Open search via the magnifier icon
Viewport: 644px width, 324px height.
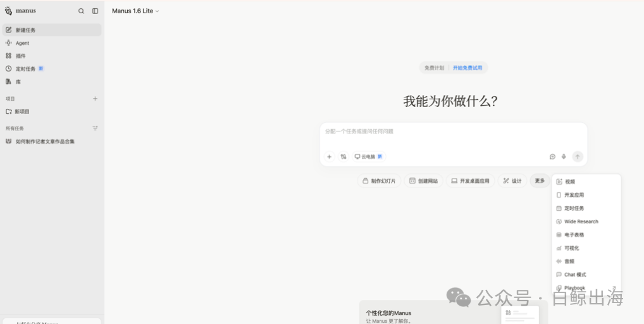(x=82, y=11)
